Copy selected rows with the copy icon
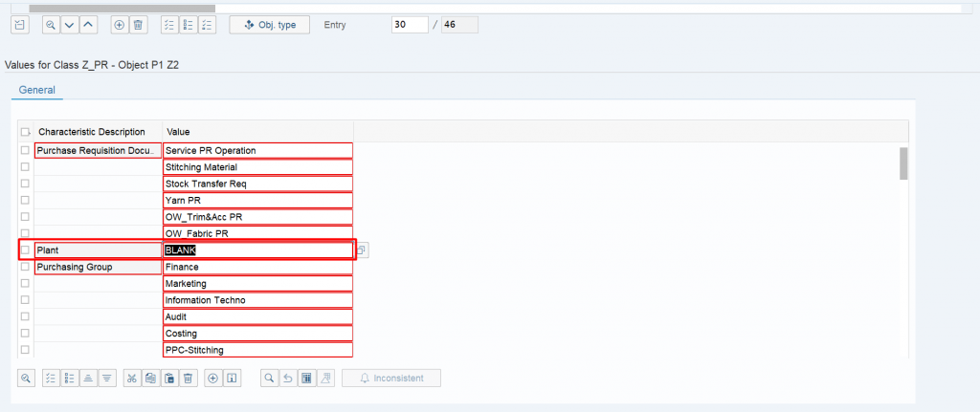 pos(150,378)
